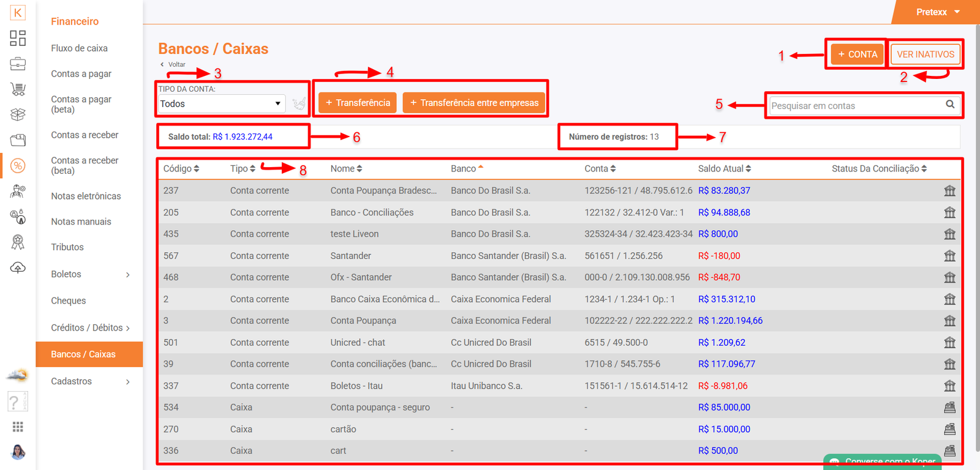The width and height of the screenshot is (980, 470).
Task: Click the + CONTA button
Action: pos(858,54)
